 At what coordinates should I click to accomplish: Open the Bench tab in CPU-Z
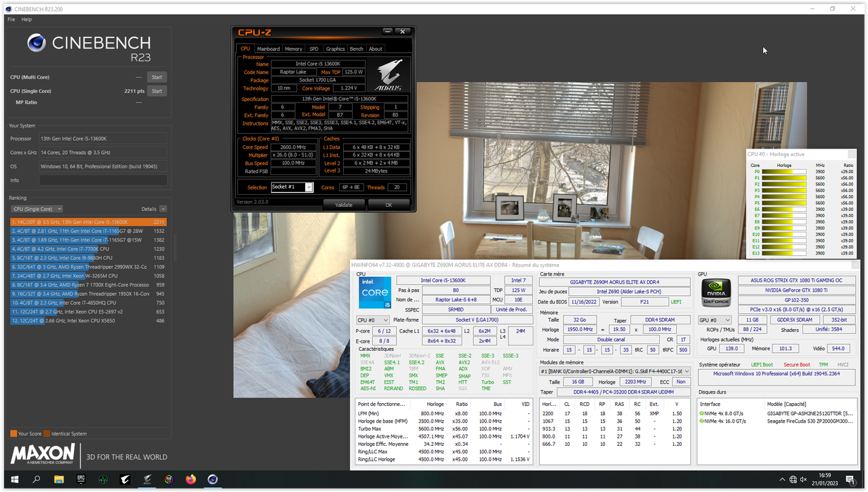[357, 49]
